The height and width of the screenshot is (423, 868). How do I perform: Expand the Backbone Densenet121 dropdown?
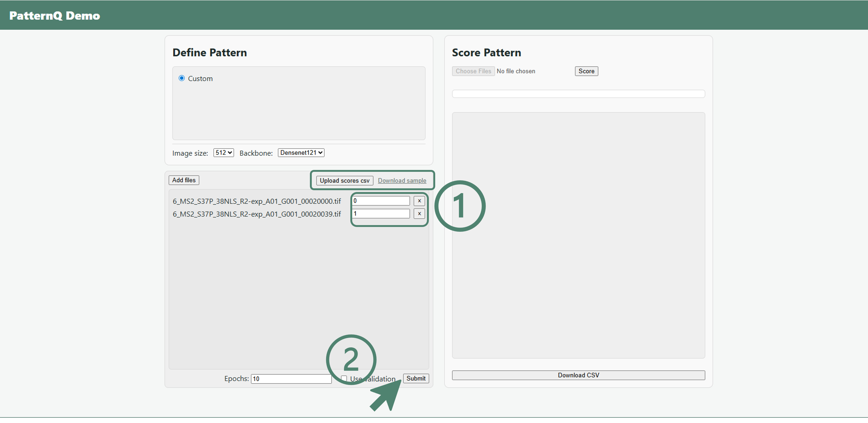pos(301,153)
